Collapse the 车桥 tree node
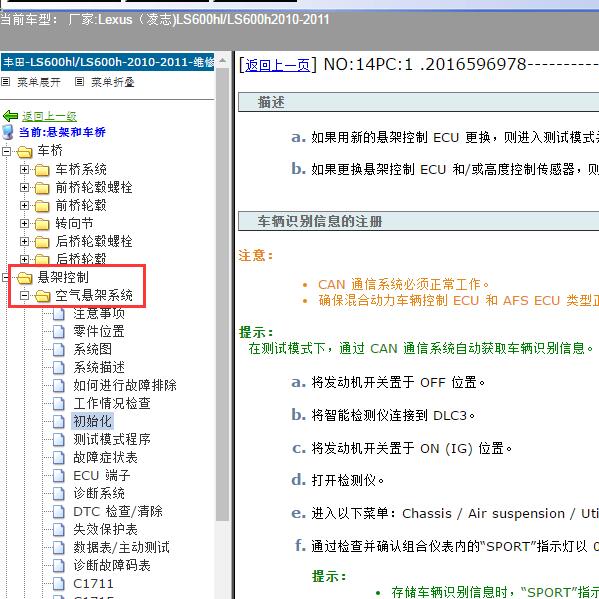The image size is (599, 599). (6, 151)
